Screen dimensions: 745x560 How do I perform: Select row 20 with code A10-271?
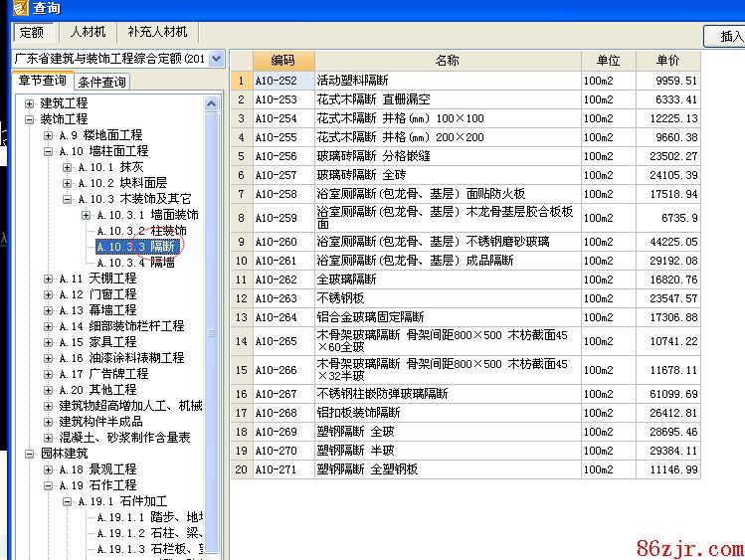[448, 469]
